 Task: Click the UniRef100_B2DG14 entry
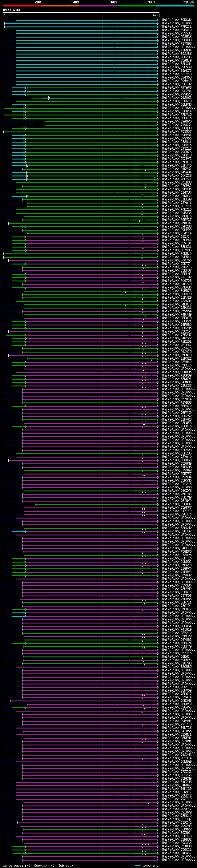click(177, 111)
